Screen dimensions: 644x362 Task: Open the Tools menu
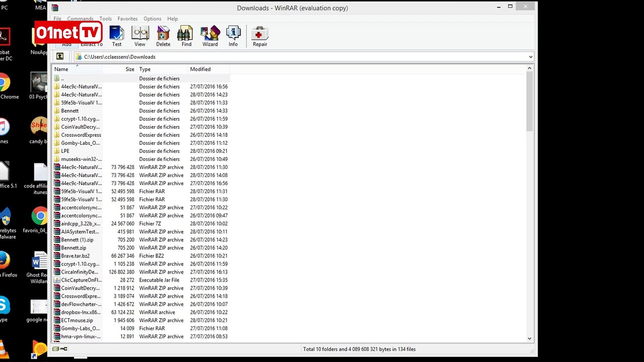pos(105,19)
